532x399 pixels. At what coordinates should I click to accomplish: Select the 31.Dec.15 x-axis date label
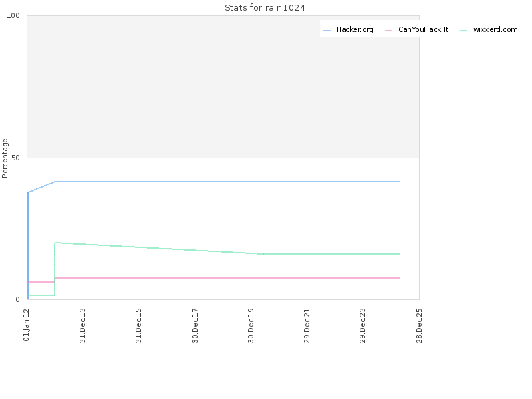[139, 326]
